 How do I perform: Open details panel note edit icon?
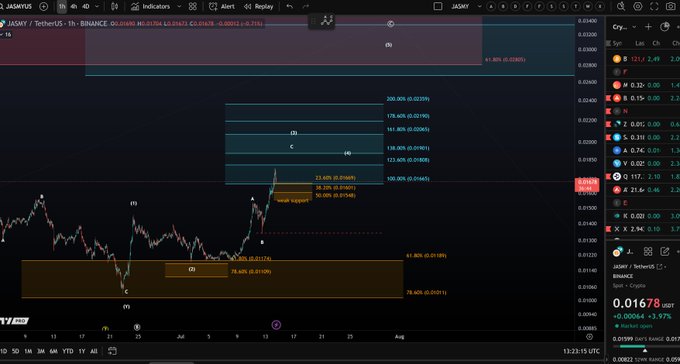click(664, 252)
